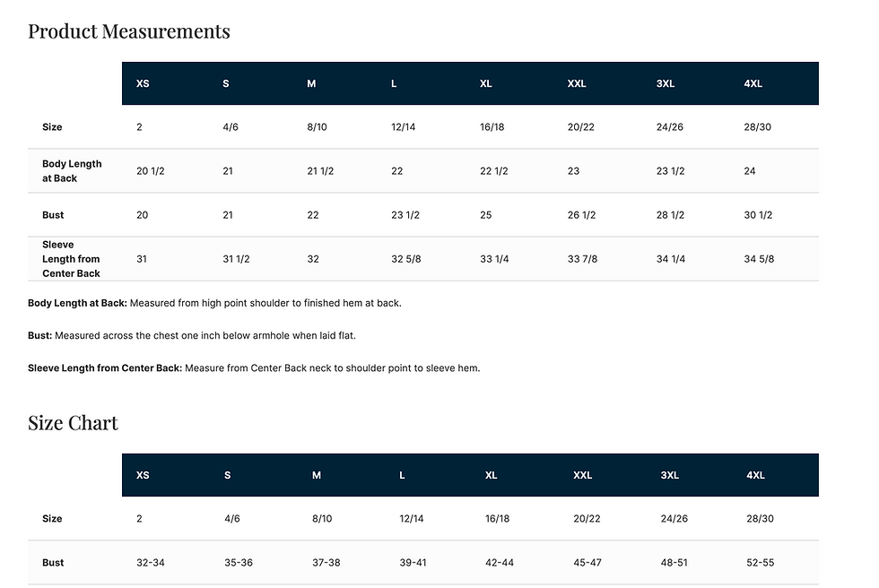879x588 pixels.
Task: Select 4XL column header in Product Measurements table
Action: [x=753, y=83]
